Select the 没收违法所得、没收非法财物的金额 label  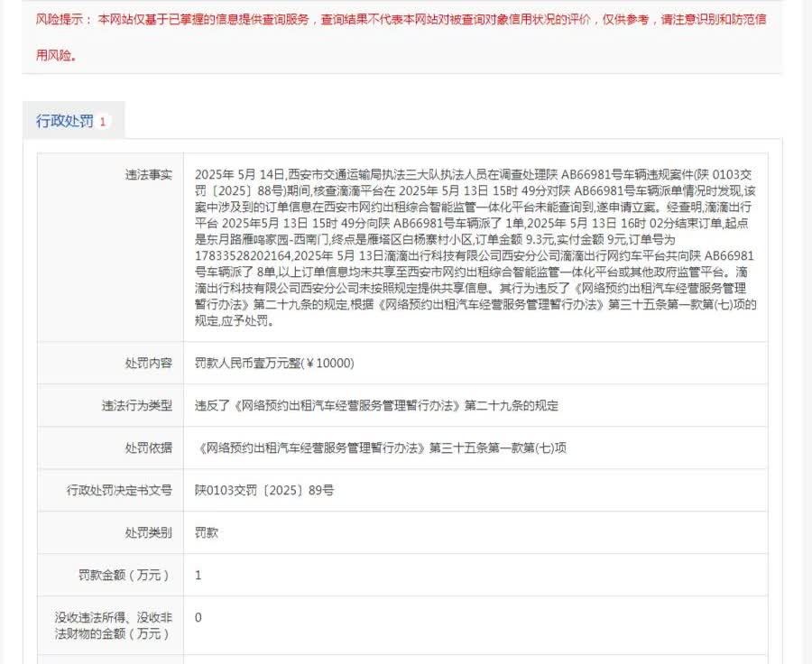click(114, 625)
